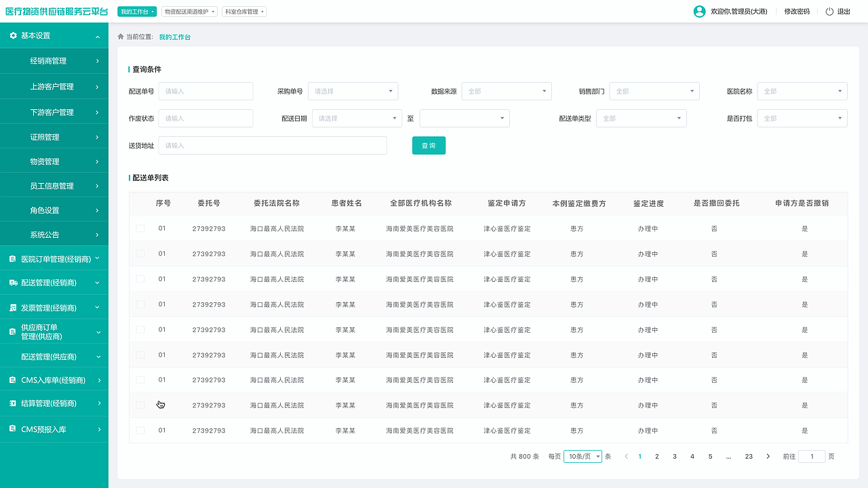The width and height of the screenshot is (868, 488).
Task: Open the 10条/页 page size dropdown
Action: click(x=583, y=457)
